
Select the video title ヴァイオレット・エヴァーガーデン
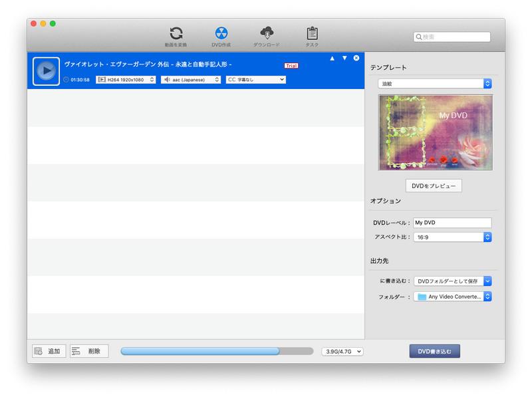(148, 64)
